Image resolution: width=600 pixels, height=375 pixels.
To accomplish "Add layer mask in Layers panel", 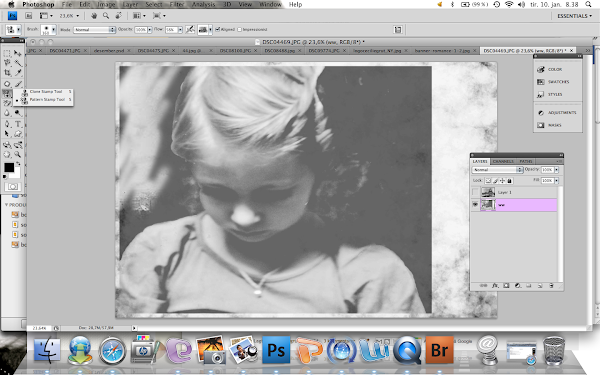I will [x=506, y=285].
